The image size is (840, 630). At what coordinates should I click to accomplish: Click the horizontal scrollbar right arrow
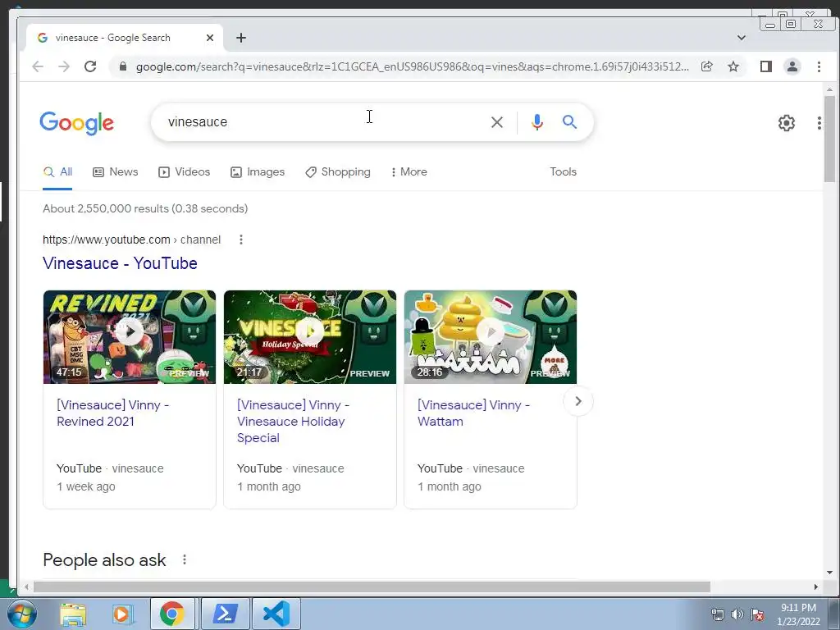coord(816,587)
